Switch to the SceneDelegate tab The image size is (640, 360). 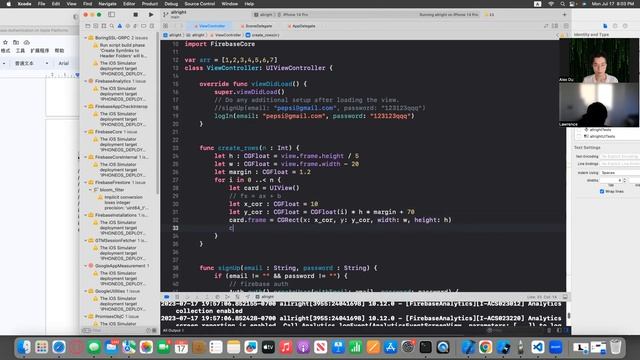point(256,26)
